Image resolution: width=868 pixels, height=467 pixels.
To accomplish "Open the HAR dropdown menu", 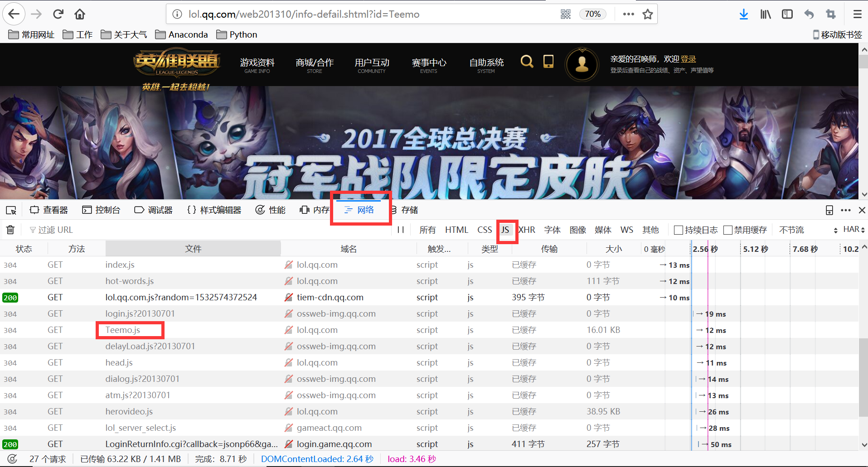I will [x=854, y=230].
